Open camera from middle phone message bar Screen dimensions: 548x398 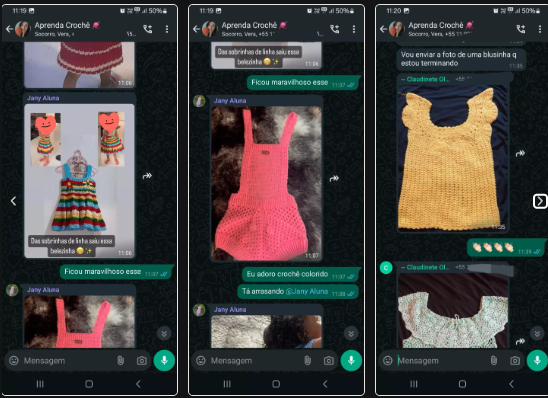point(329,361)
